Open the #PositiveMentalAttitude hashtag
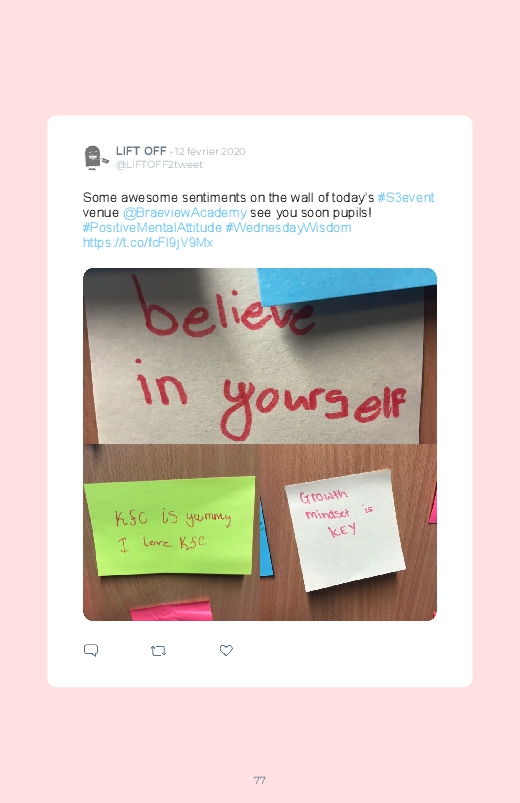 tap(152, 227)
